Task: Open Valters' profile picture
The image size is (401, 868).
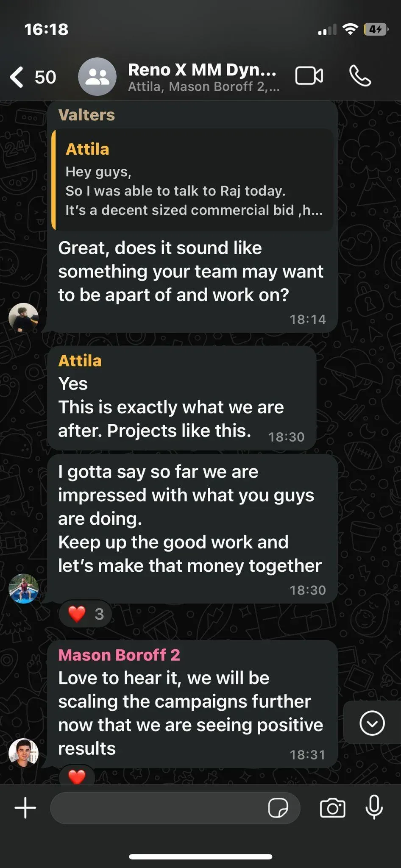Action: tap(24, 317)
